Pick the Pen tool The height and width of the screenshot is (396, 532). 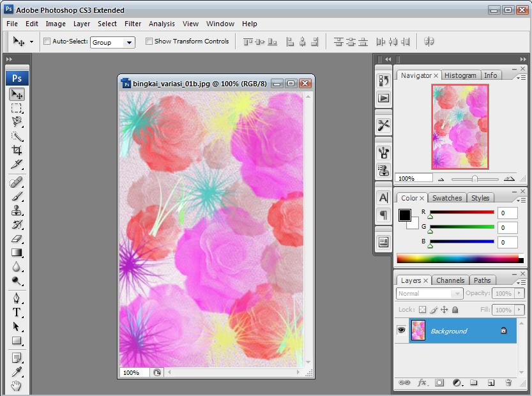click(x=17, y=298)
